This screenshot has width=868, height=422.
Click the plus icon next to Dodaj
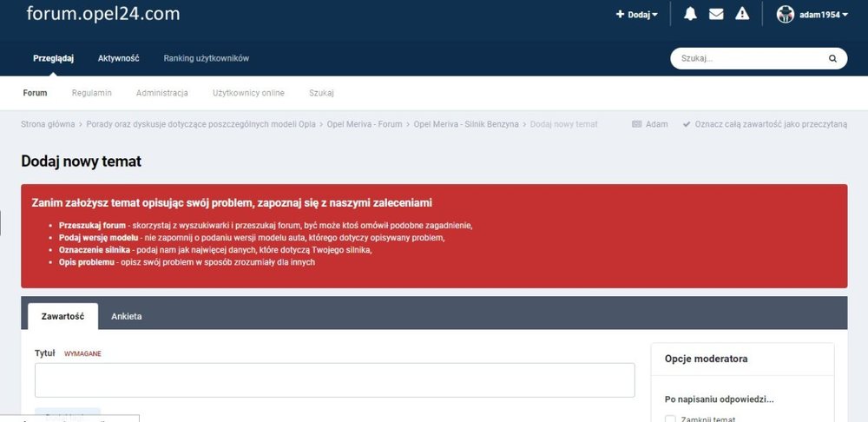click(620, 15)
